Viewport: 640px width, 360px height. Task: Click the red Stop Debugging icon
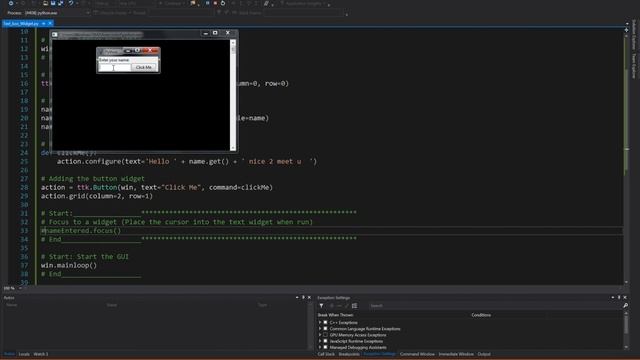(x=215, y=3)
